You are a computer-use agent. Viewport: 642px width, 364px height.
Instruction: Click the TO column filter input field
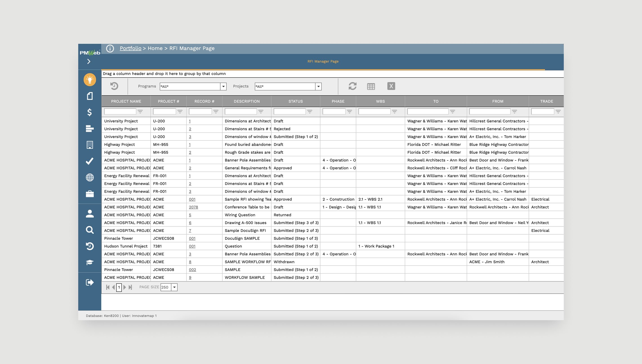[x=428, y=111]
